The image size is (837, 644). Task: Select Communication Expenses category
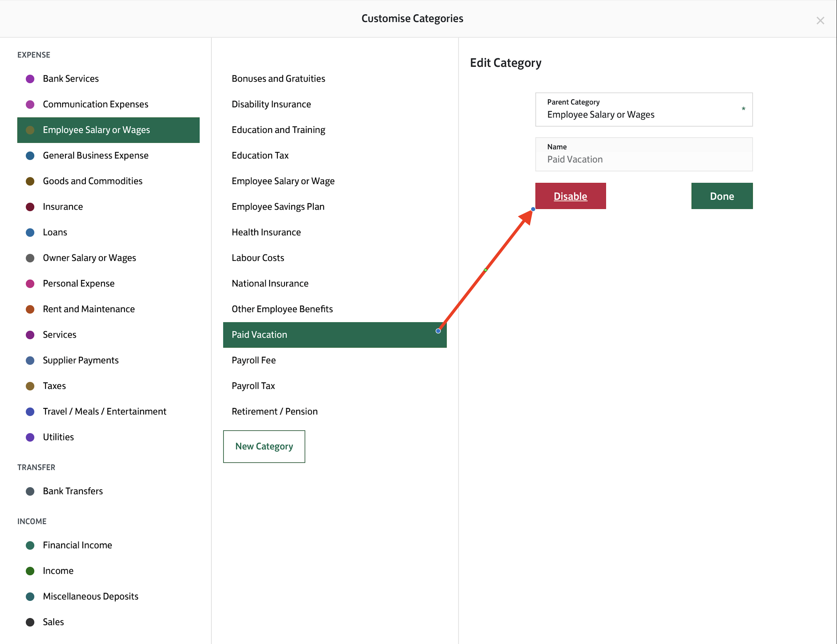(x=109, y=104)
